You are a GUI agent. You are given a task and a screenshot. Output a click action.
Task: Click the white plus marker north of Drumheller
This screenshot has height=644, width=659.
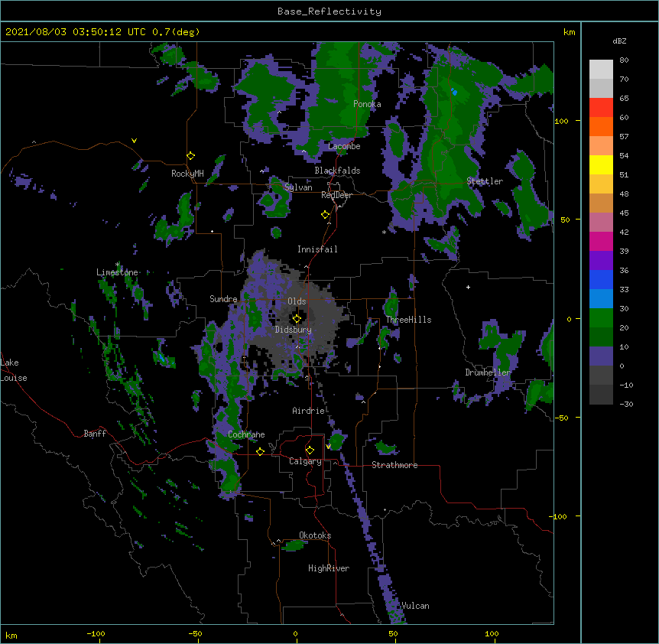click(468, 287)
